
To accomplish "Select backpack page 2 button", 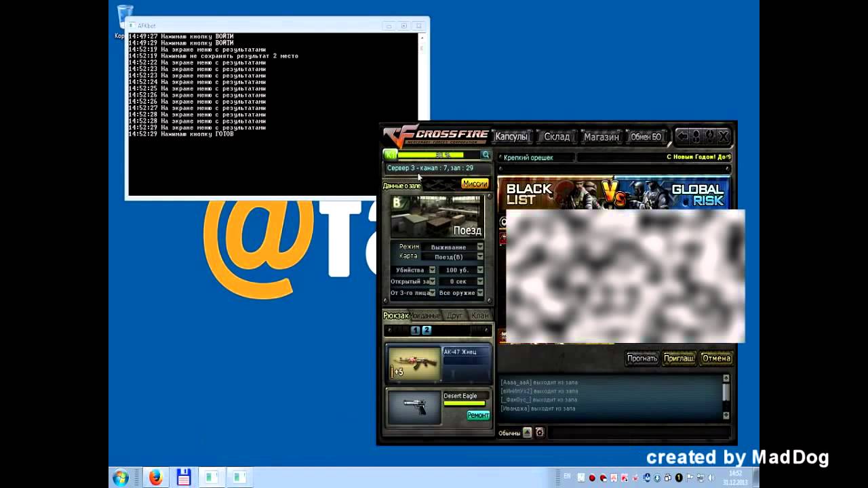I will pos(427,330).
